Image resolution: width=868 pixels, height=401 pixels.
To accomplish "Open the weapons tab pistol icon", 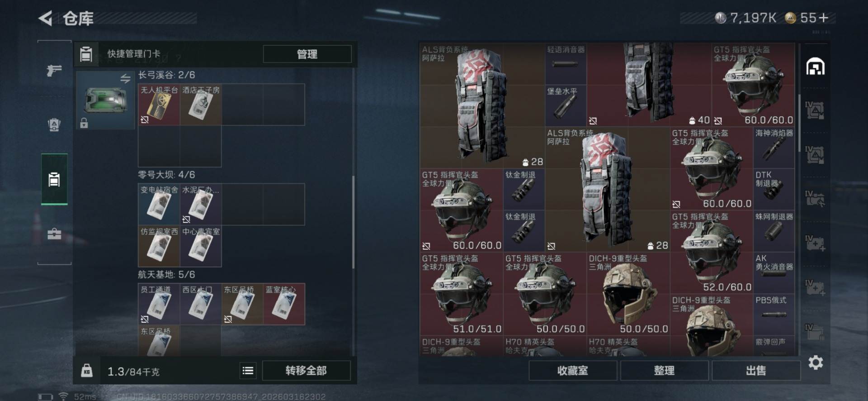I will tap(54, 70).
